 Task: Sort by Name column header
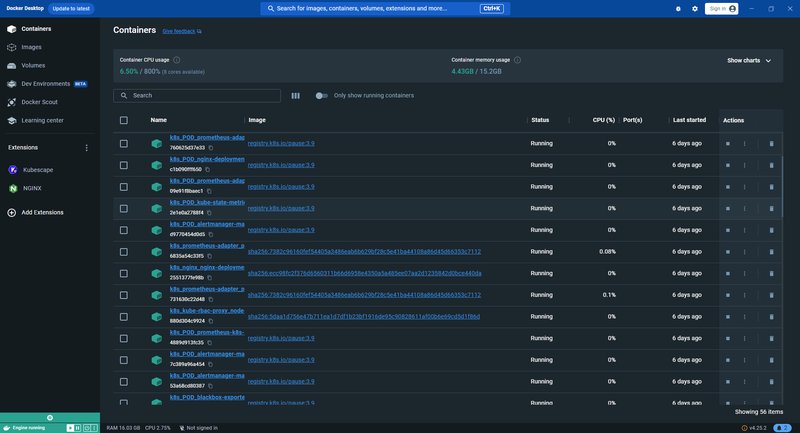tap(159, 120)
